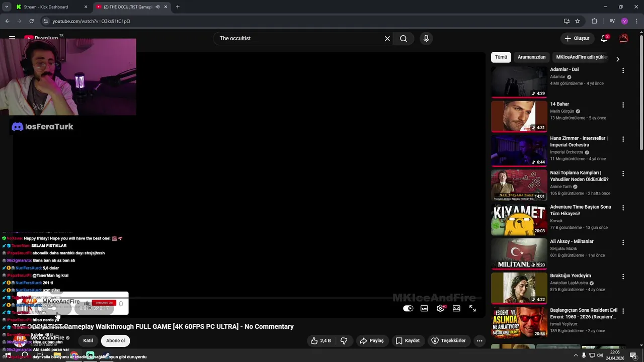This screenshot has height=362, width=644.
Task: Open options menu for 14 Bahar
Action: 623,105
